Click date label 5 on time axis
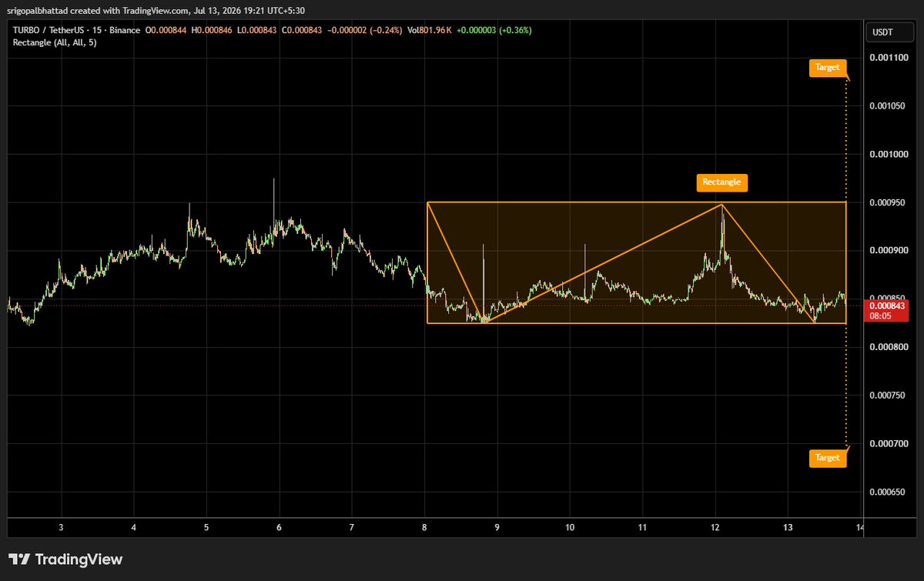 (206, 527)
